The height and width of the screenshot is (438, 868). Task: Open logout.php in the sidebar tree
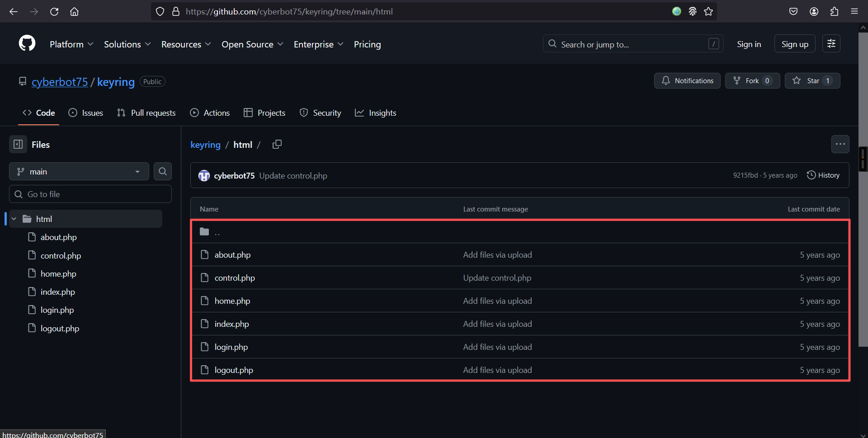pyautogui.click(x=60, y=328)
